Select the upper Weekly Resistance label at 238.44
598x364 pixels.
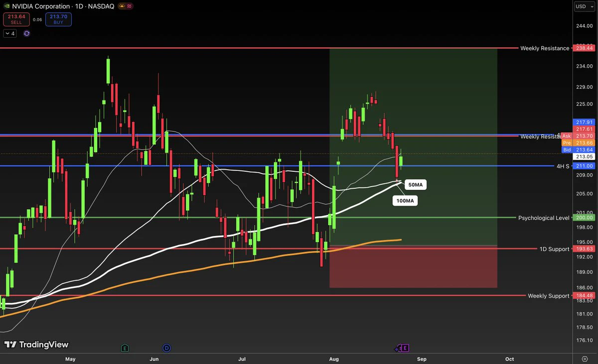pos(545,48)
